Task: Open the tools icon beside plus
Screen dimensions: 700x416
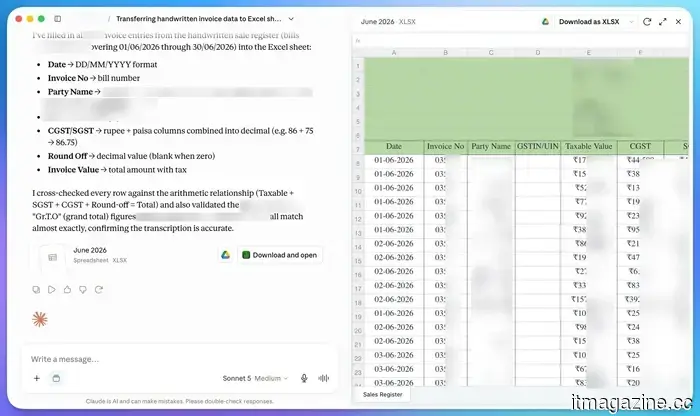Action: tap(56, 379)
